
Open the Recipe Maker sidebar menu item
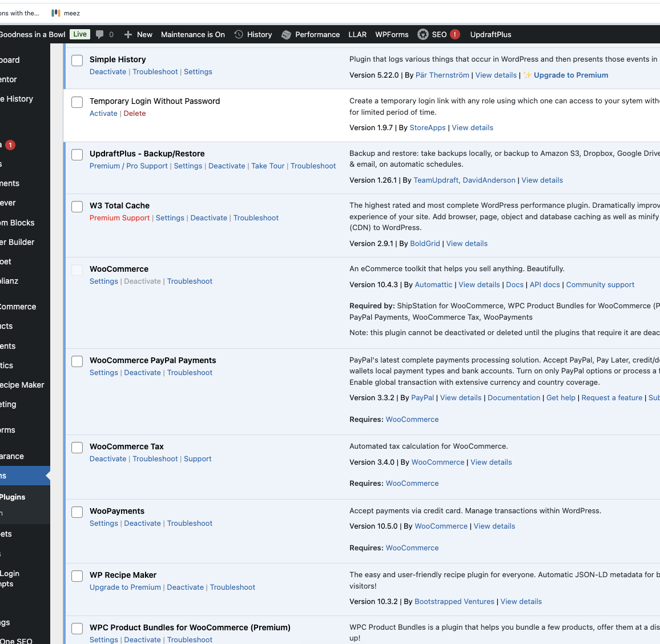[22, 385]
